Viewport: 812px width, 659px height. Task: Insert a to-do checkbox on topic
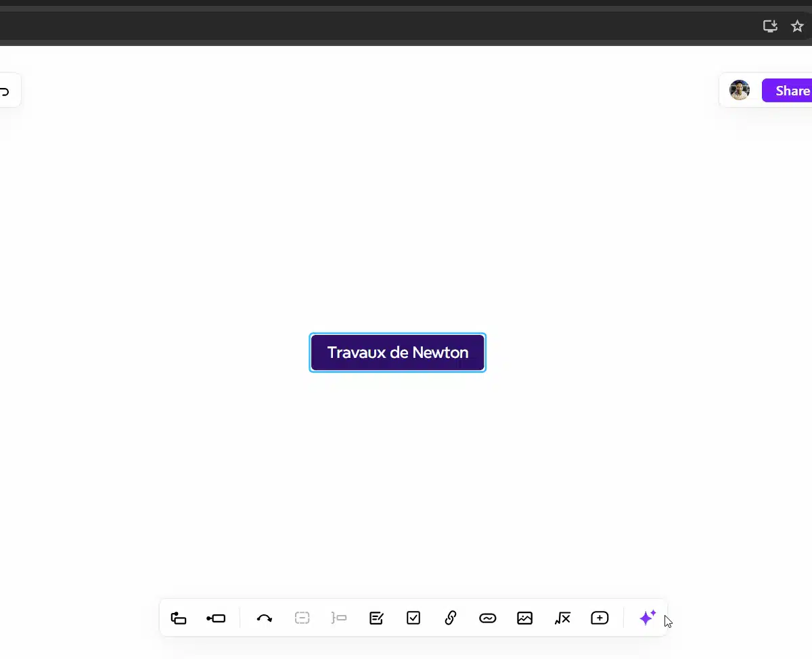(x=413, y=618)
